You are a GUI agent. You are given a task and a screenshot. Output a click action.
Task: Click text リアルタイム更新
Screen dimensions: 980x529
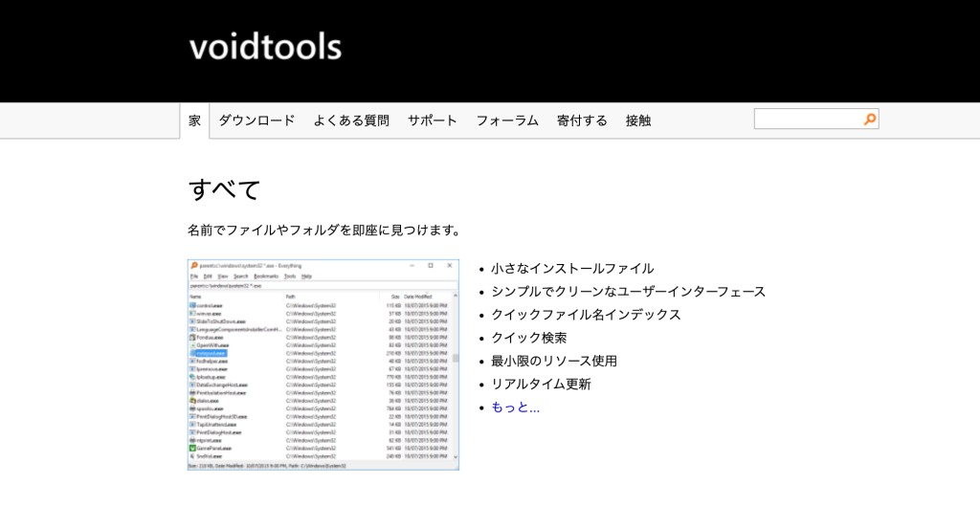click(541, 385)
